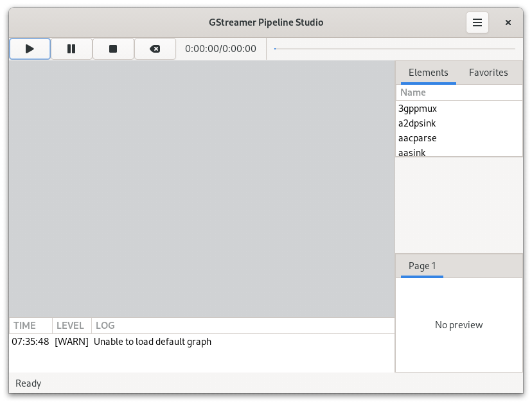Viewport: 532px width, 404px height.
Task: Close the GStreamer Pipeline Studio window
Action: coord(508,22)
